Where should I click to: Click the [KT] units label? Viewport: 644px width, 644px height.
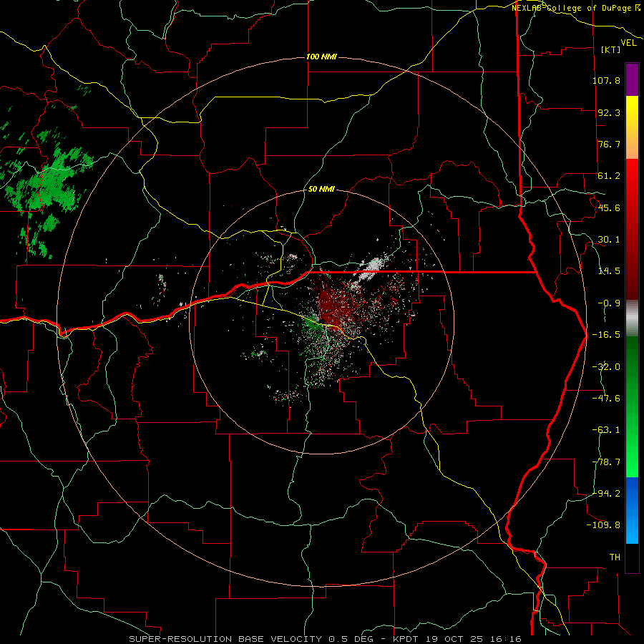click(611, 49)
